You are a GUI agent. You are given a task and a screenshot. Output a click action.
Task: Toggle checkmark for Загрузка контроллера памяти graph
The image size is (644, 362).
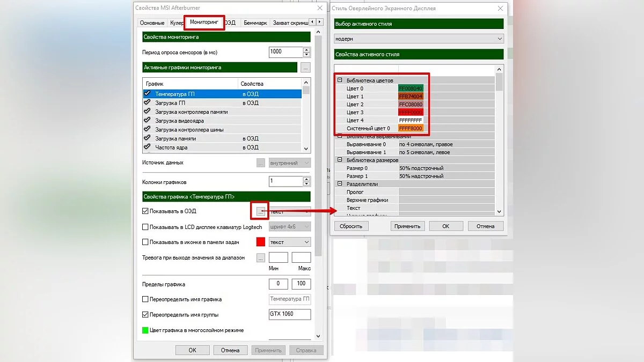147,112
